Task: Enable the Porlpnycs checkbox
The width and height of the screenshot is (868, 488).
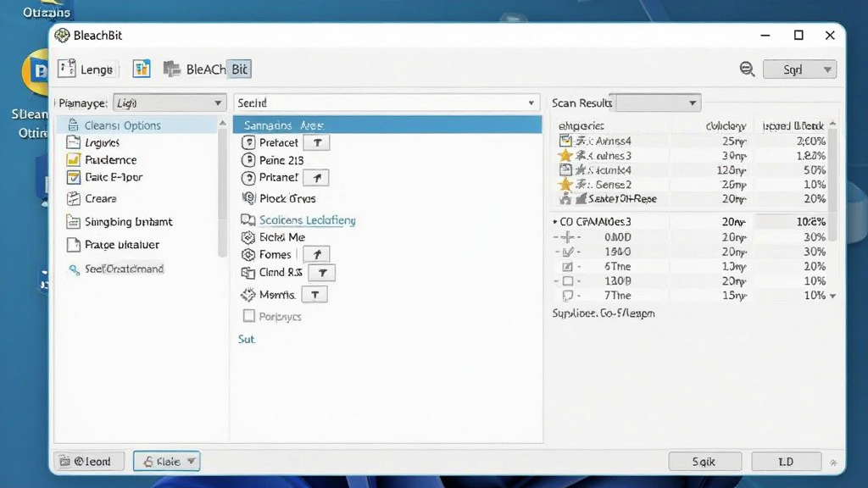Action: 249,316
